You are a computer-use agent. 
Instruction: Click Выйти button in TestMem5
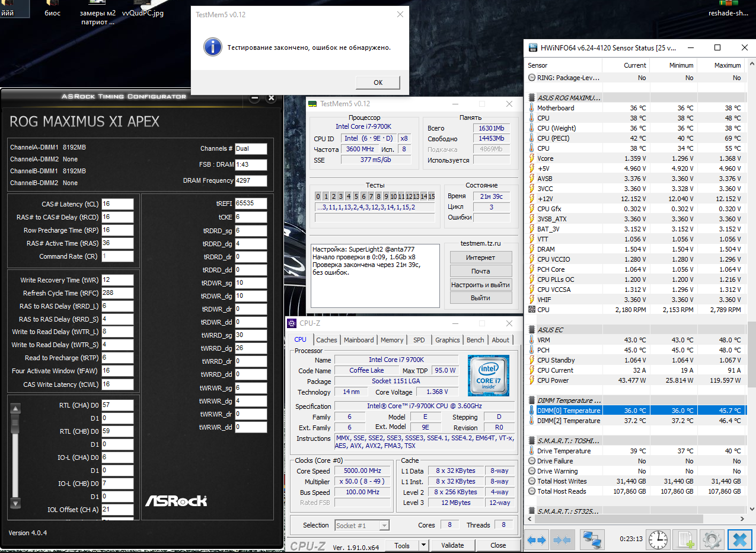[480, 298]
